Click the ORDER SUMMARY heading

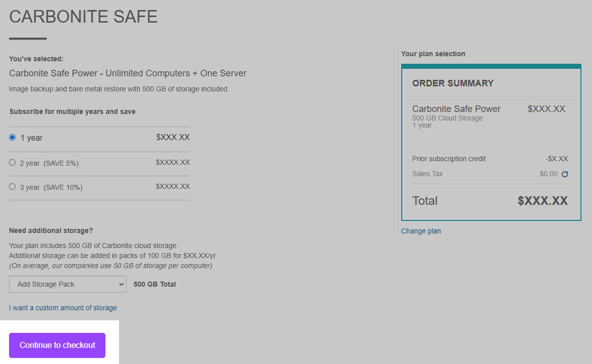point(453,83)
